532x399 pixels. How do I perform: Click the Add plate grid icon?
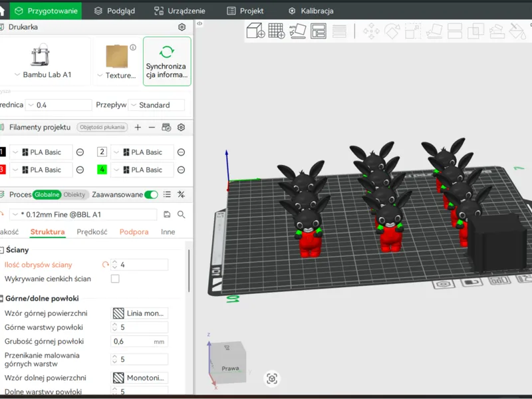click(277, 31)
